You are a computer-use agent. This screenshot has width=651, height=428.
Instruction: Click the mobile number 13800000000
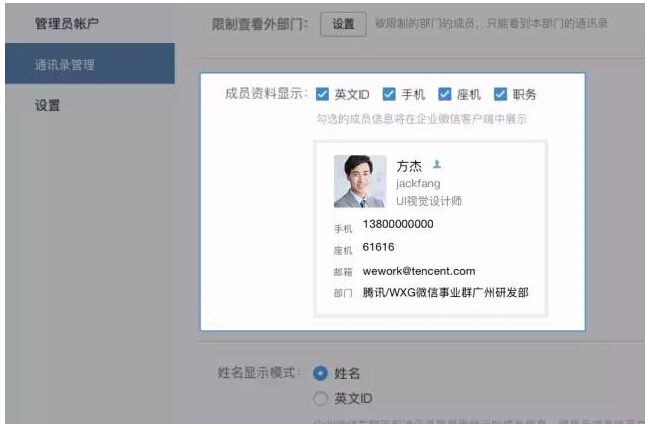tap(398, 225)
